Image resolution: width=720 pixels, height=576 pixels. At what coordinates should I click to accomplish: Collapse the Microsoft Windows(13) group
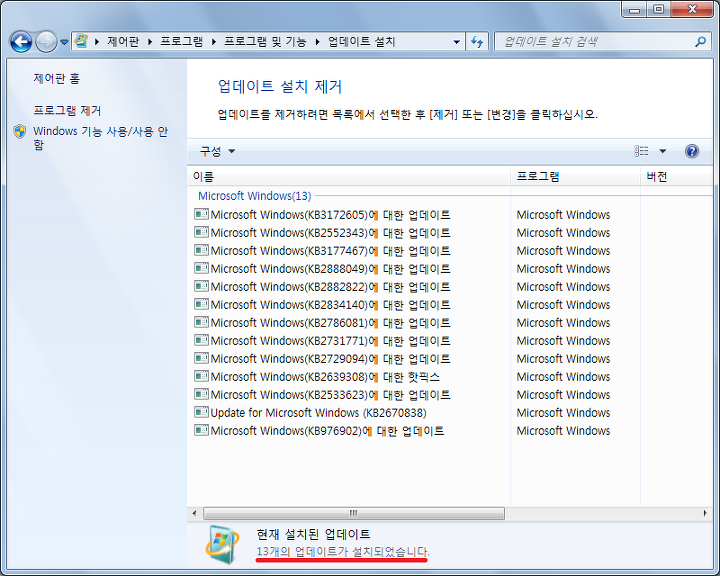255,196
